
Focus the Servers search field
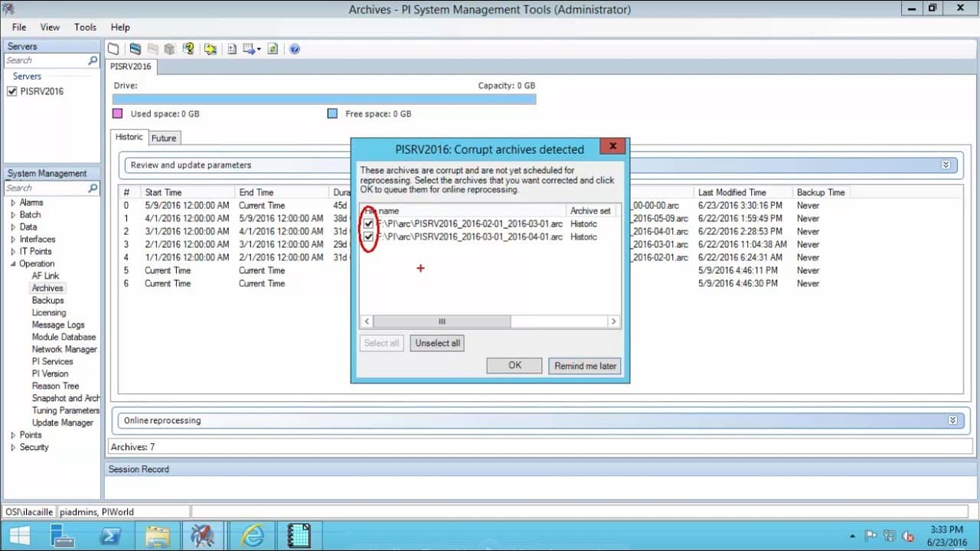click(46, 60)
